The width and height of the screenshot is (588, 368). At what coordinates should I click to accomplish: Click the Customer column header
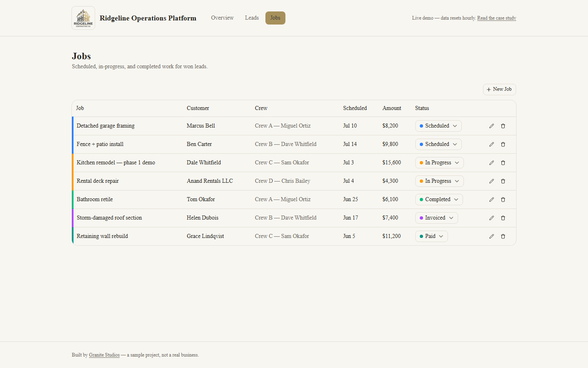pos(198,108)
